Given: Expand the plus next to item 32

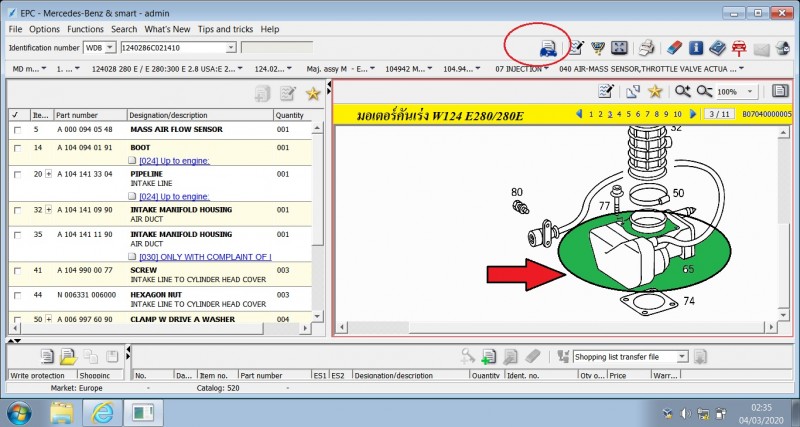Looking at the screenshot, I should tap(48, 210).
